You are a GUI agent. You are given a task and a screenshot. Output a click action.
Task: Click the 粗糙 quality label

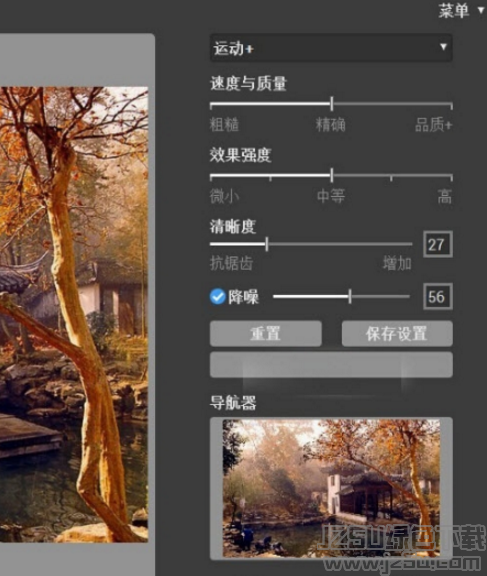tap(224, 125)
